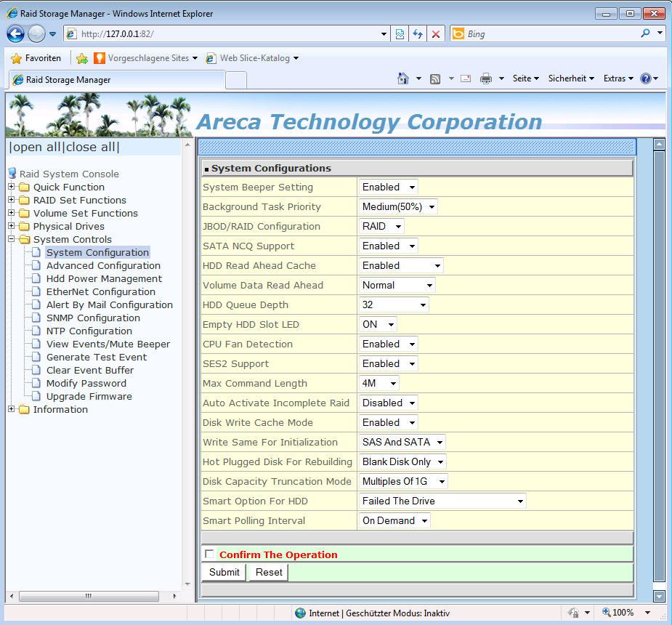Expand the RAID Set Functions tree node
This screenshot has height=625, width=672.
point(12,200)
